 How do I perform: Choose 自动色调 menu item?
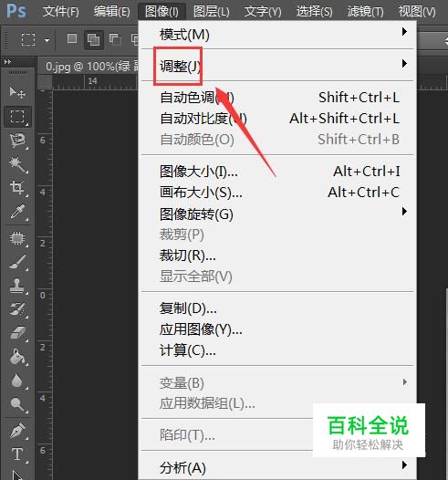(x=277, y=98)
